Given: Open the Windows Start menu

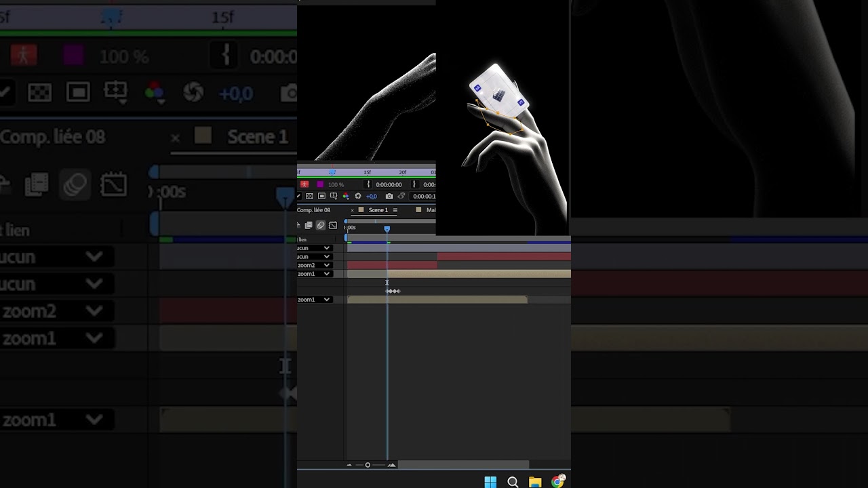Looking at the screenshot, I should coord(490,482).
